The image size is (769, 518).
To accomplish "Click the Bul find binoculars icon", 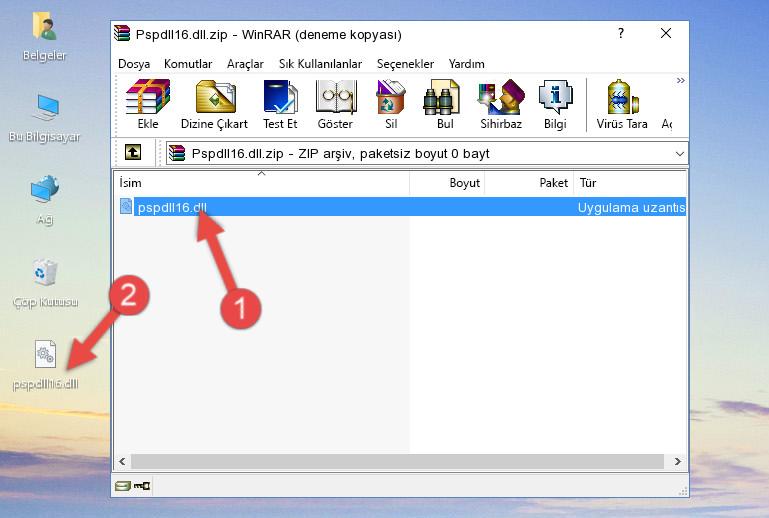I will [x=441, y=97].
